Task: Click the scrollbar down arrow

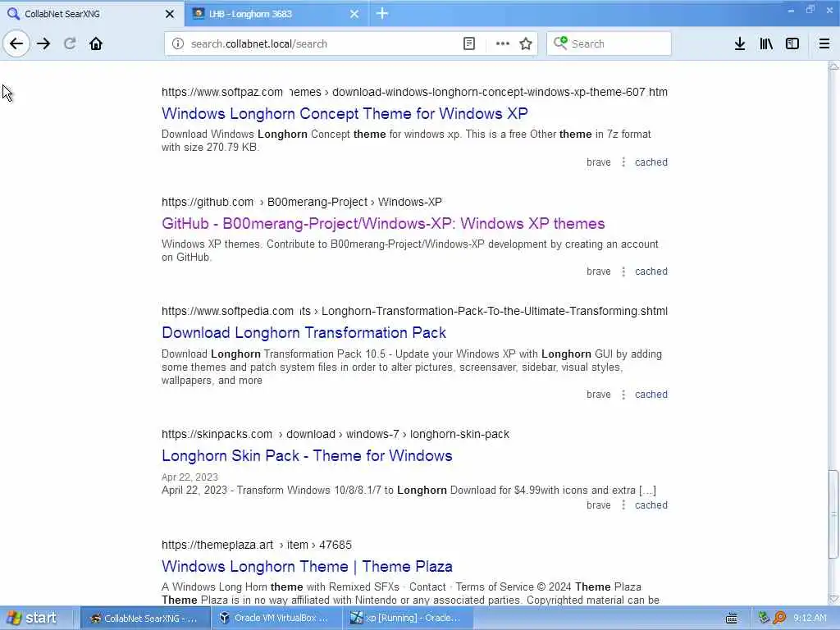Action: [x=833, y=599]
